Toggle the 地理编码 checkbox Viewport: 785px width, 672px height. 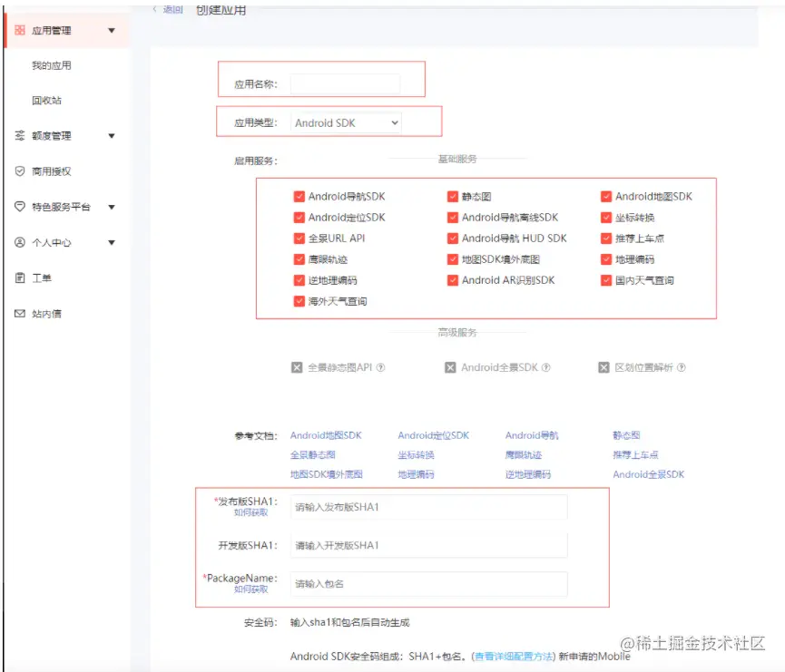click(x=606, y=259)
